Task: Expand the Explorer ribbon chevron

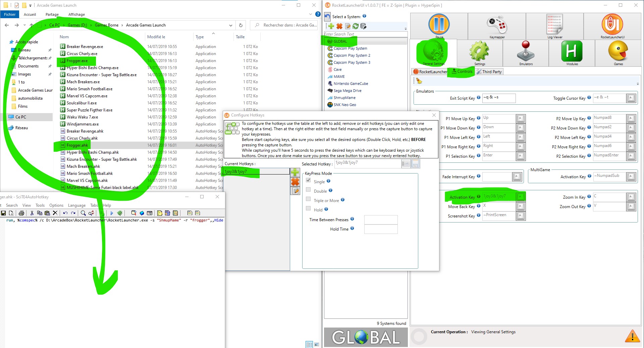Action: coord(310,14)
